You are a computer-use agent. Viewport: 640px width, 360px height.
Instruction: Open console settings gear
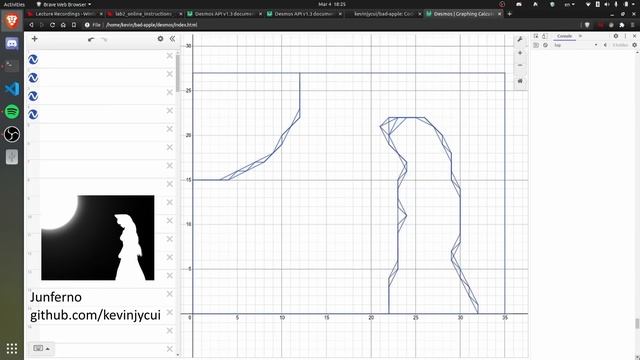pos(635,45)
